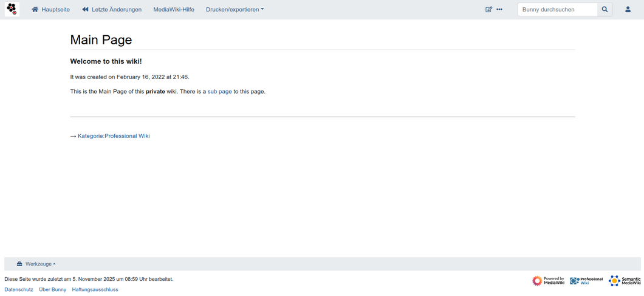644x296 pixels.
Task: Go to Hauptseite in navigation bar
Action: (x=50, y=10)
